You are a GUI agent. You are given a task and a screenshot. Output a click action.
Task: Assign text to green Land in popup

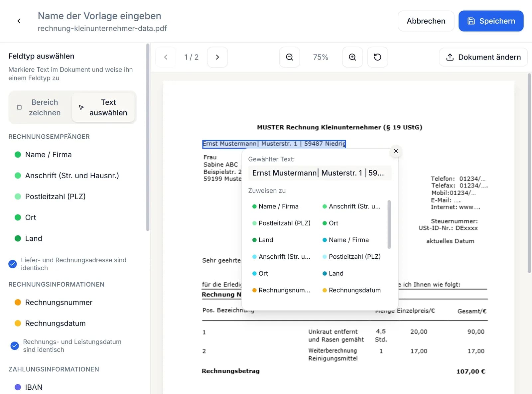pos(263,240)
